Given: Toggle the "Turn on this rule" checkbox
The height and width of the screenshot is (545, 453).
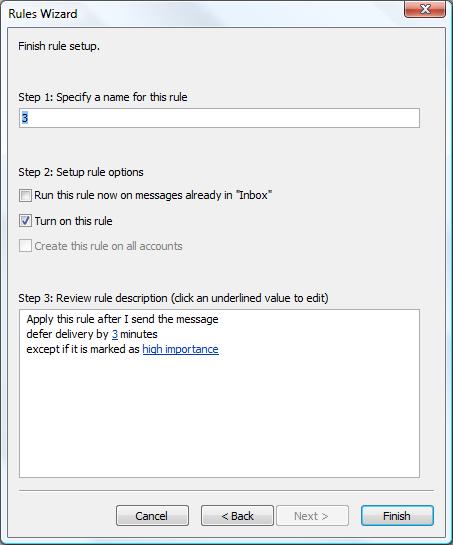Looking at the screenshot, I should (25, 221).
